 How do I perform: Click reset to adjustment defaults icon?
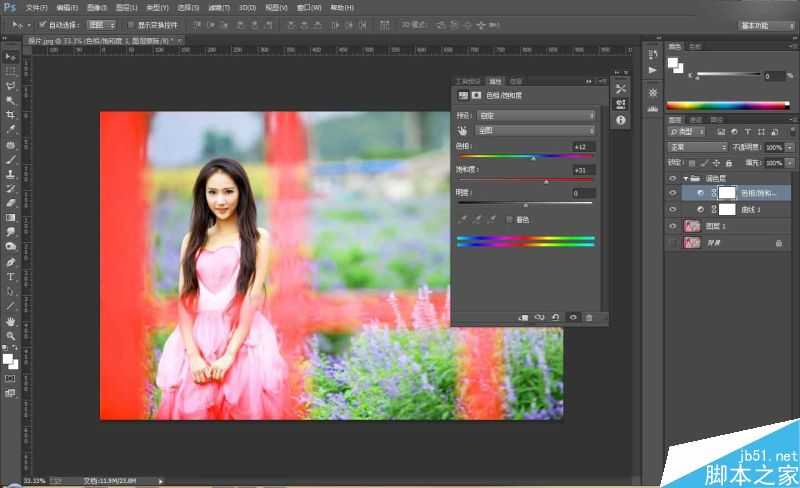tap(556, 317)
